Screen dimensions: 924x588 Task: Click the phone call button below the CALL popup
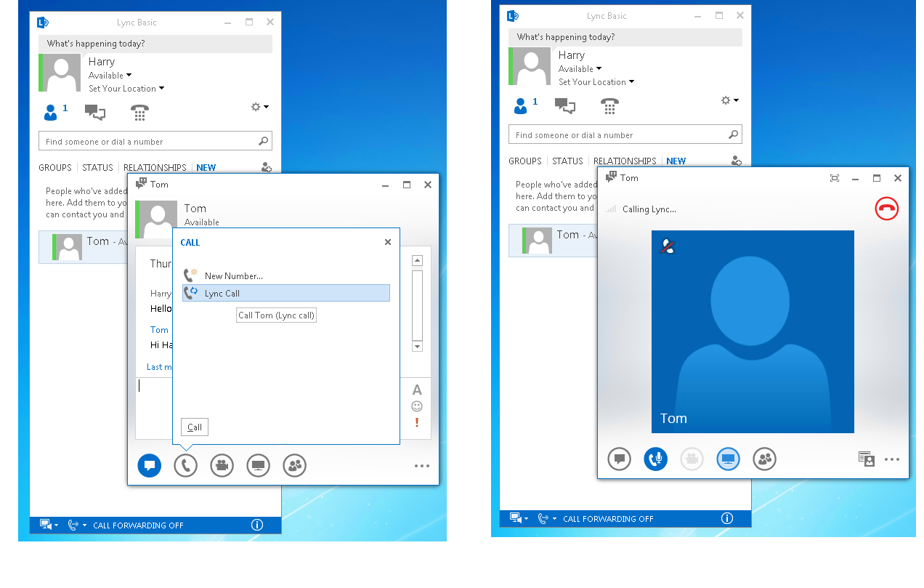pos(186,466)
